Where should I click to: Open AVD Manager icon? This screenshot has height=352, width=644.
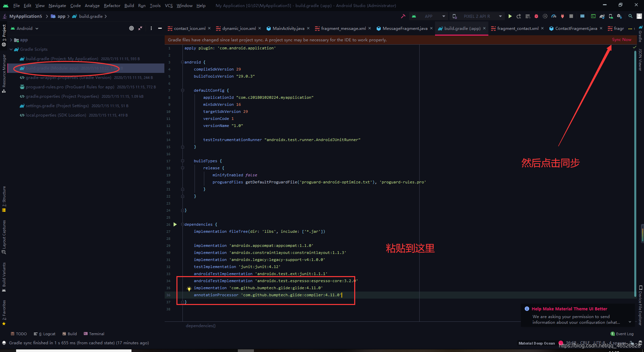[611, 16]
